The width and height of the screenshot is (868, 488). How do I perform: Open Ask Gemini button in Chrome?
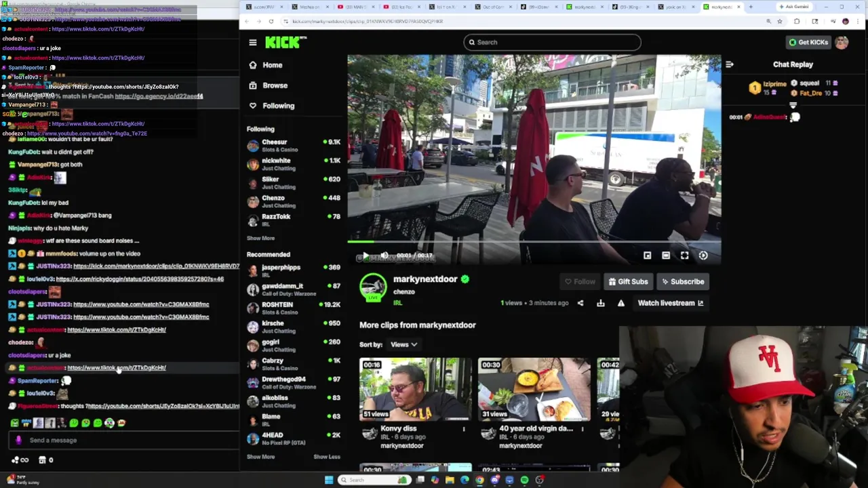coord(794,7)
